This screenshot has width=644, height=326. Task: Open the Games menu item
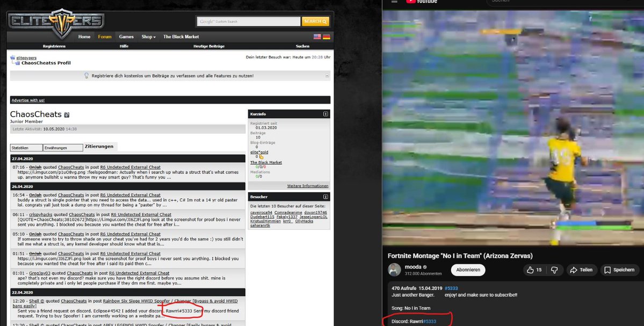(x=126, y=37)
